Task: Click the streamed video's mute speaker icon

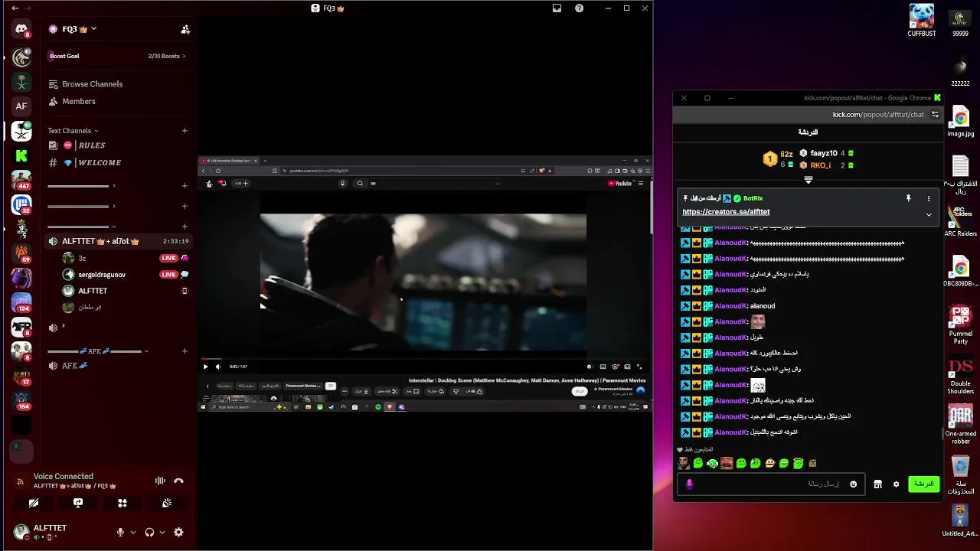Action: click(217, 367)
